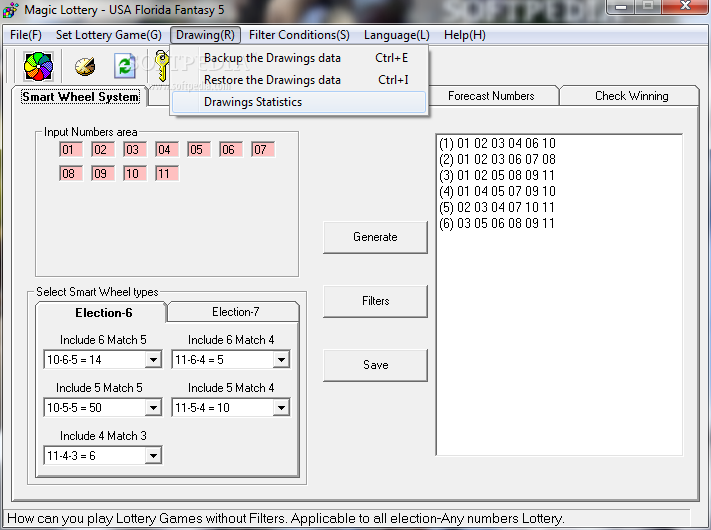
Task: Click the golden key toolbar icon
Action: click(x=161, y=66)
